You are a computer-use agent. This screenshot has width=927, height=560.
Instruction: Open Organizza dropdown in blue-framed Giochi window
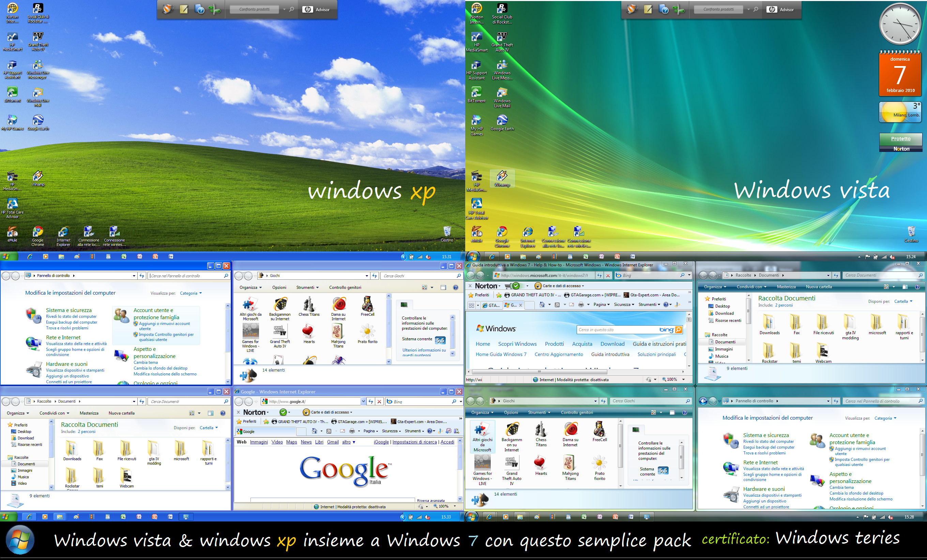pos(250,288)
